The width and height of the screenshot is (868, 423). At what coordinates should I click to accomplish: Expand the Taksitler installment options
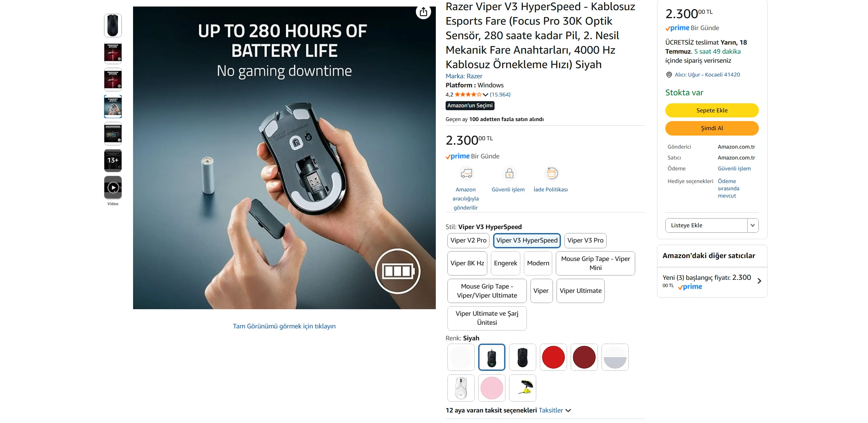(555, 410)
